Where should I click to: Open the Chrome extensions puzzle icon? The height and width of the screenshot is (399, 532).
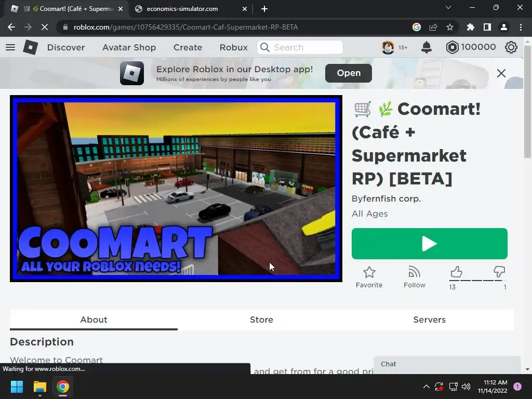[x=471, y=27]
